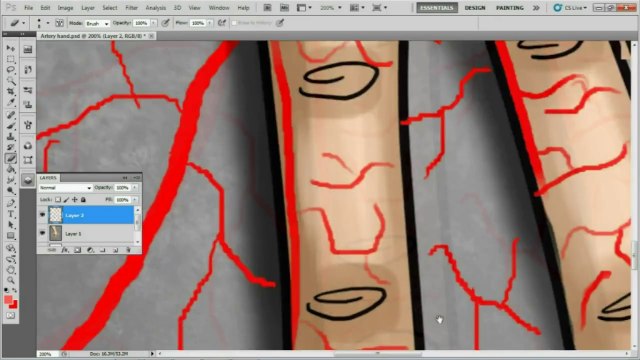The width and height of the screenshot is (640, 360).
Task: Select the Smudge tool
Action: pyautogui.click(x=11, y=180)
